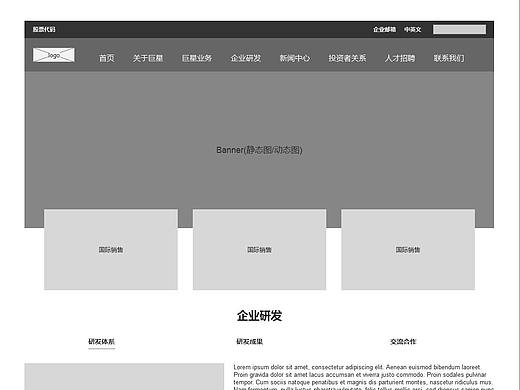Click the 股票代码 link in the top bar
The width and height of the screenshot is (520, 390).
pyautogui.click(x=44, y=29)
